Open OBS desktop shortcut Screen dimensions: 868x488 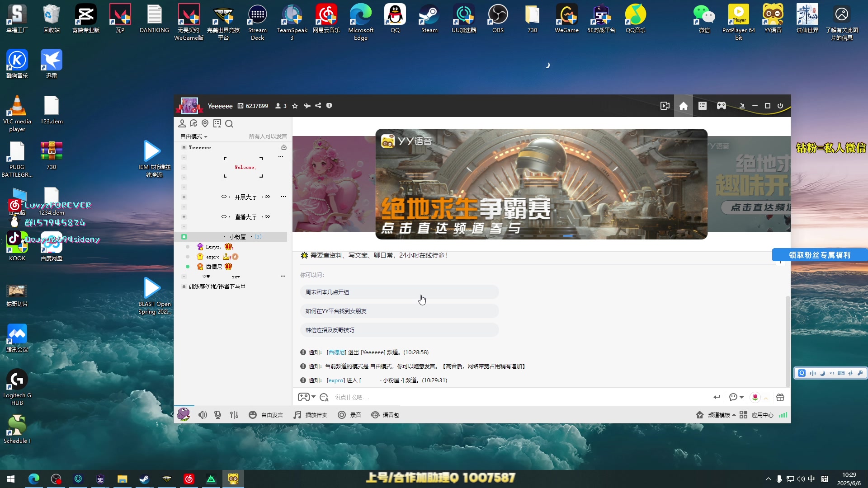[498, 19]
